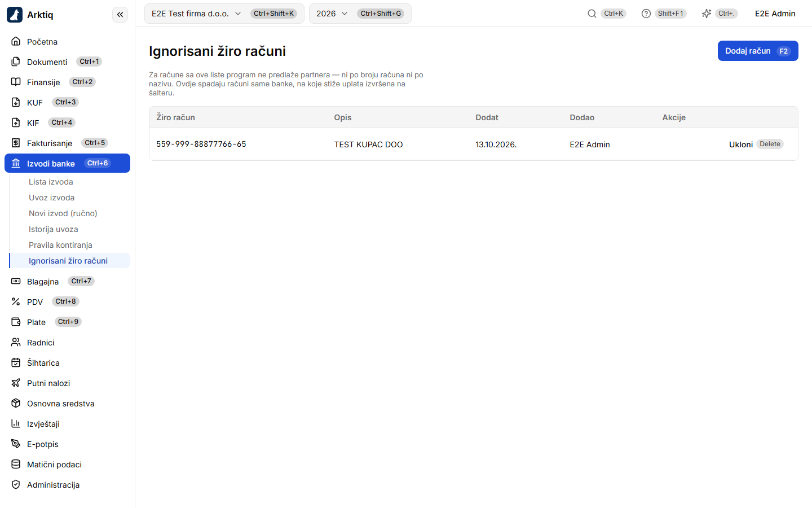Click the sparkle assistant icon
This screenshot has height=508, width=812.
[707, 14]
